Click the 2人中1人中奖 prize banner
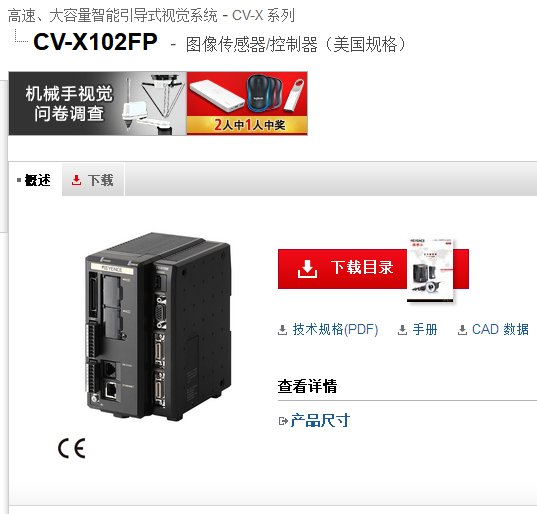 pos(247,103)
